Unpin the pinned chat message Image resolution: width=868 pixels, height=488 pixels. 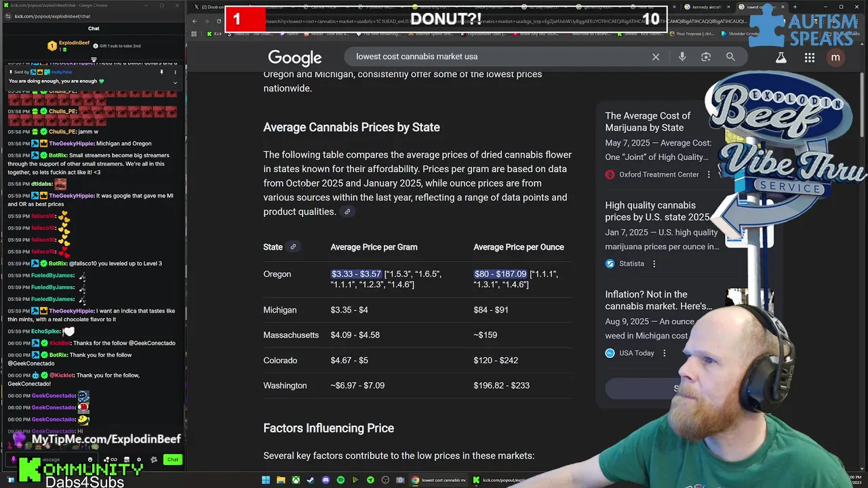pyautogui.click(x=161, y=72)
